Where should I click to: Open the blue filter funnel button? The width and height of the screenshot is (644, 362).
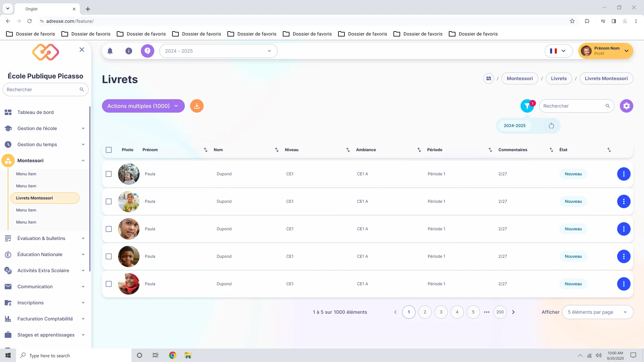pyautogui.click(x=527, y=106)
